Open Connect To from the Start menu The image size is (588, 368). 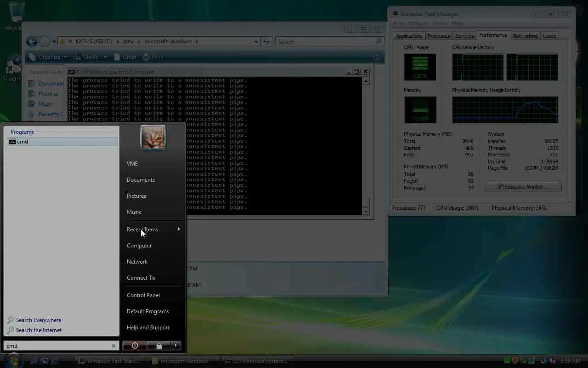(x=141, y=278)
